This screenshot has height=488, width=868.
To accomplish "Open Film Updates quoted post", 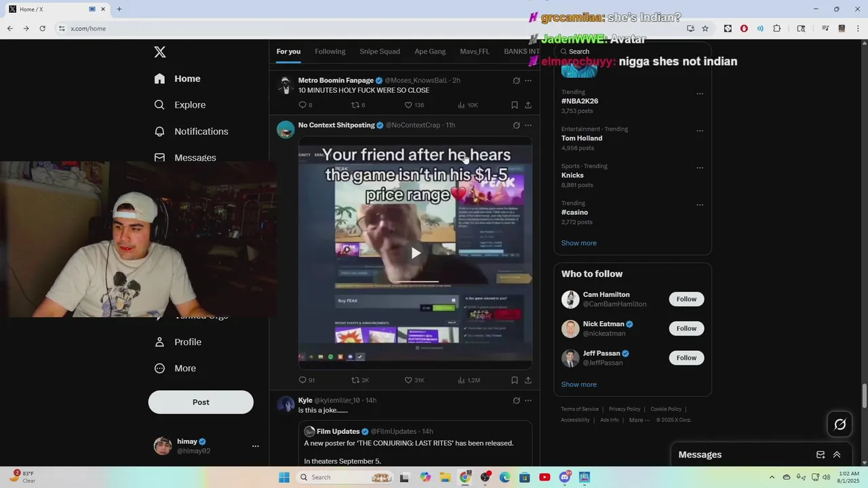I will (x=415, y=445).
